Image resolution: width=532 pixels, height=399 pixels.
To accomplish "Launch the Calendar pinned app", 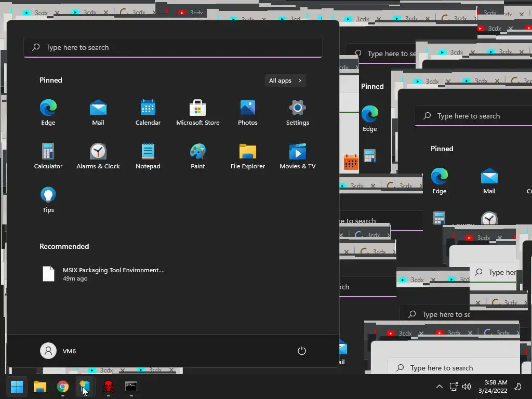I will click(148, 113).
